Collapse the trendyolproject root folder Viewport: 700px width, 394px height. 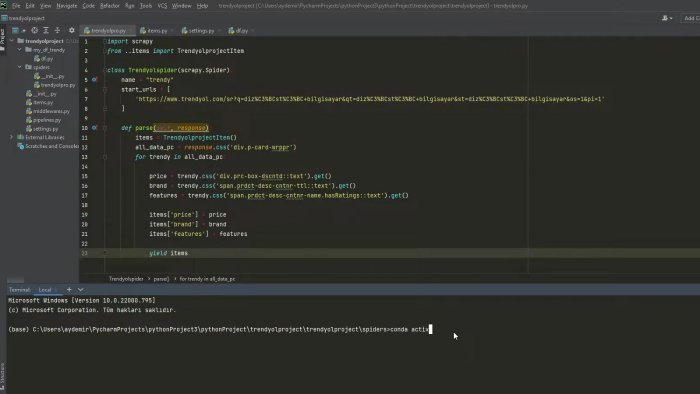(x=12, y=41)
